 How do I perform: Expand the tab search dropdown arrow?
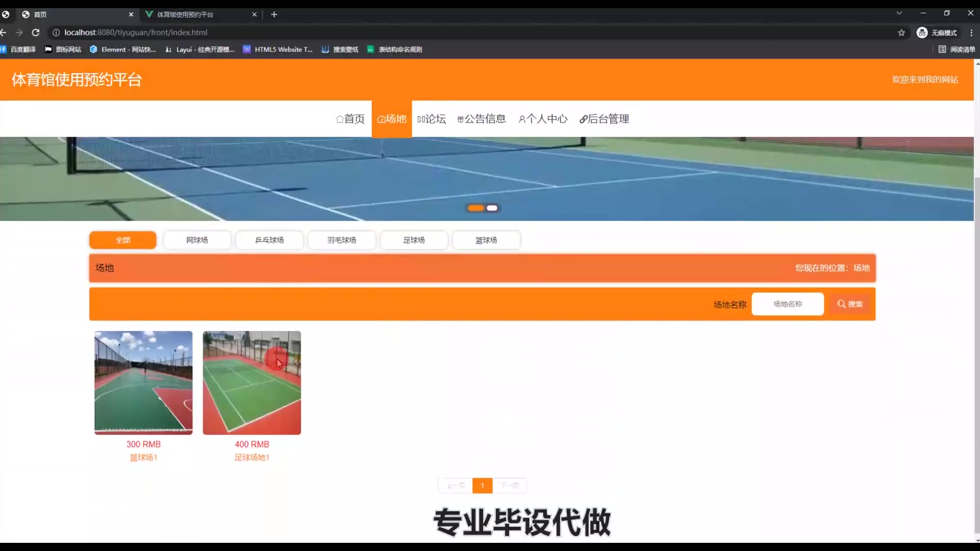[x=899, y=13]
